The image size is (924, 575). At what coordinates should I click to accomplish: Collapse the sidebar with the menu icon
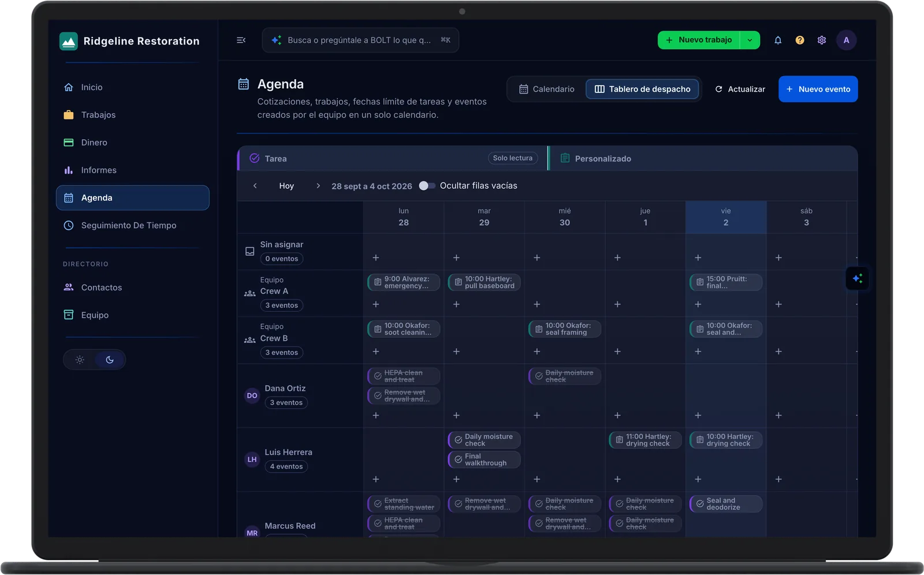click(241, 40)
